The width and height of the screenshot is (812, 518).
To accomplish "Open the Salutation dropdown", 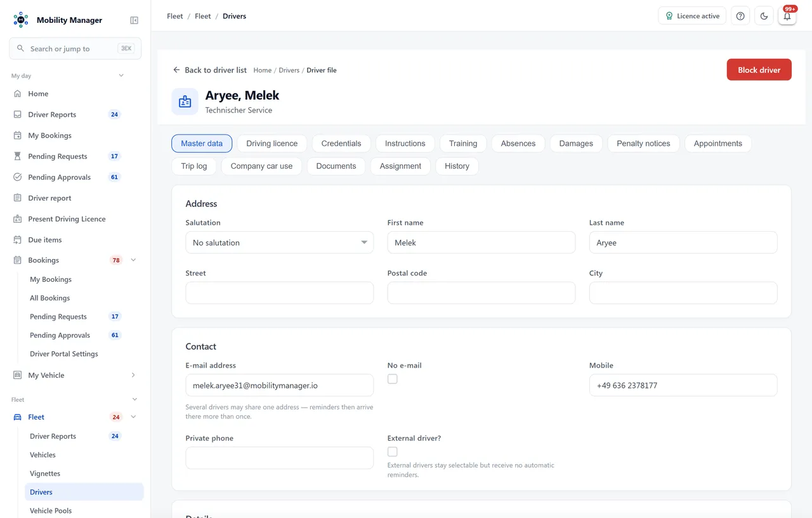I will [279, 242].
